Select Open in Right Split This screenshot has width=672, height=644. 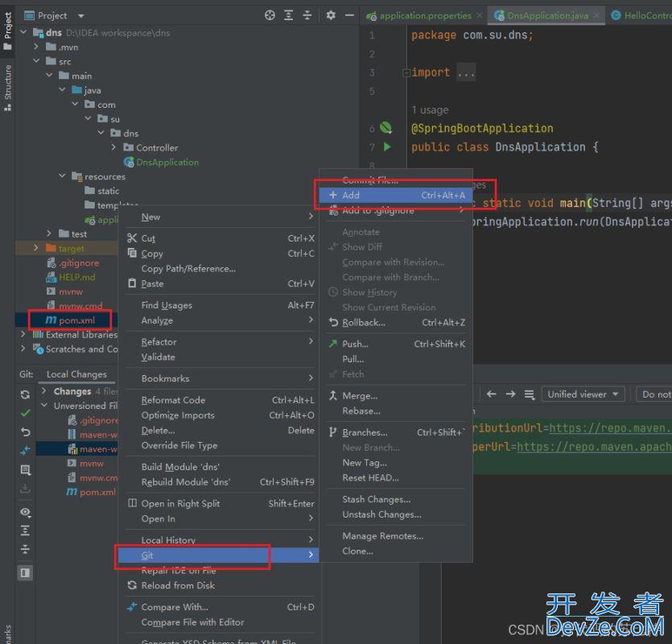[221, 503]
